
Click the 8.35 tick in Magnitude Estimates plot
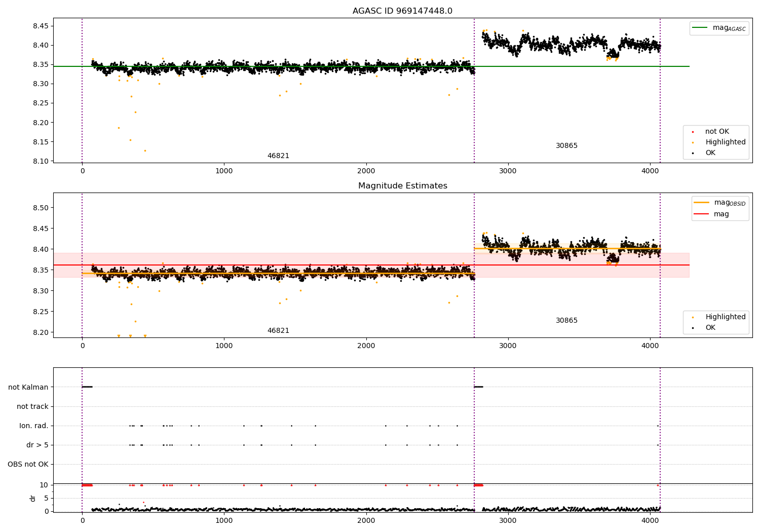point(41,270)
